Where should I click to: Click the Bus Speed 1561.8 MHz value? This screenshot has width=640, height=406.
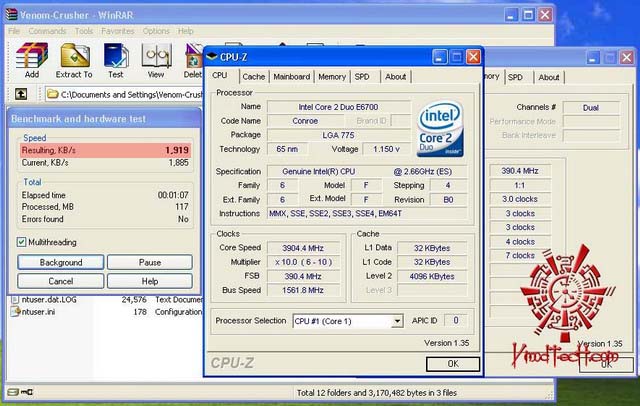pos(303,290)
